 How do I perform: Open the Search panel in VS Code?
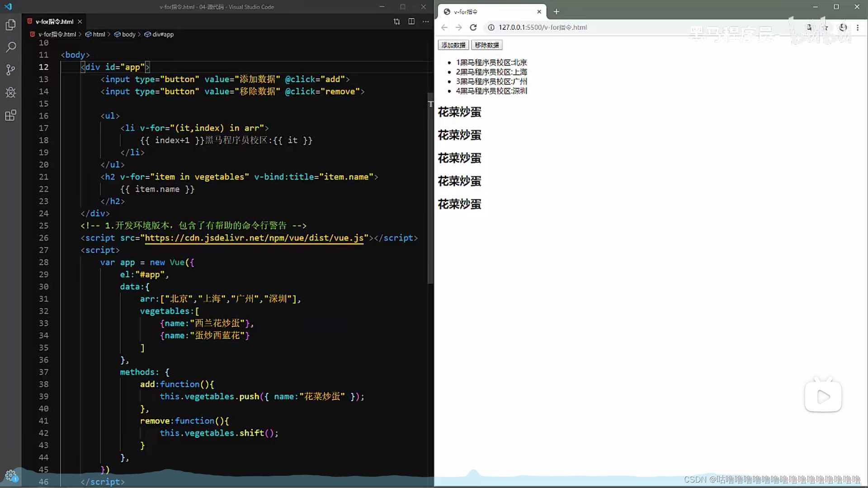coord(11,47)
